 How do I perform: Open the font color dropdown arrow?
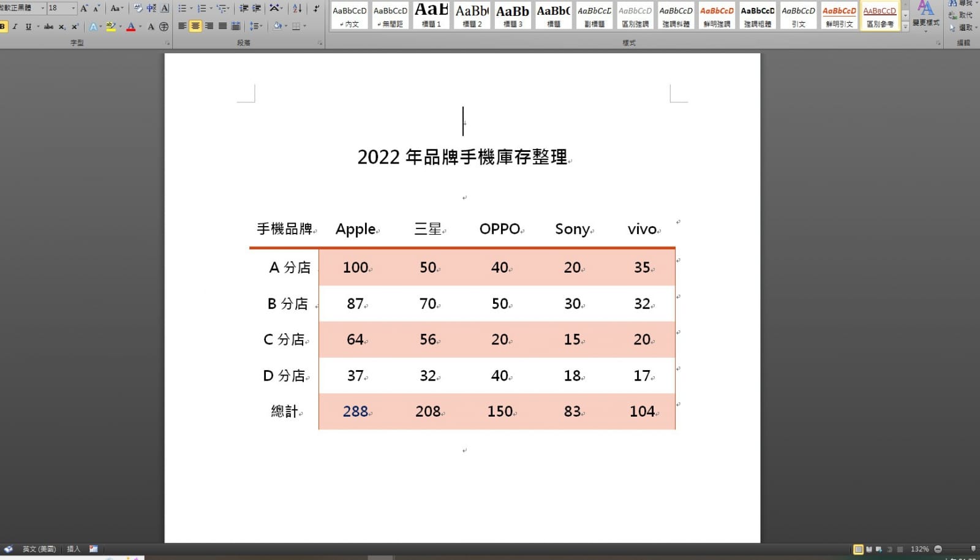(140, 26)
